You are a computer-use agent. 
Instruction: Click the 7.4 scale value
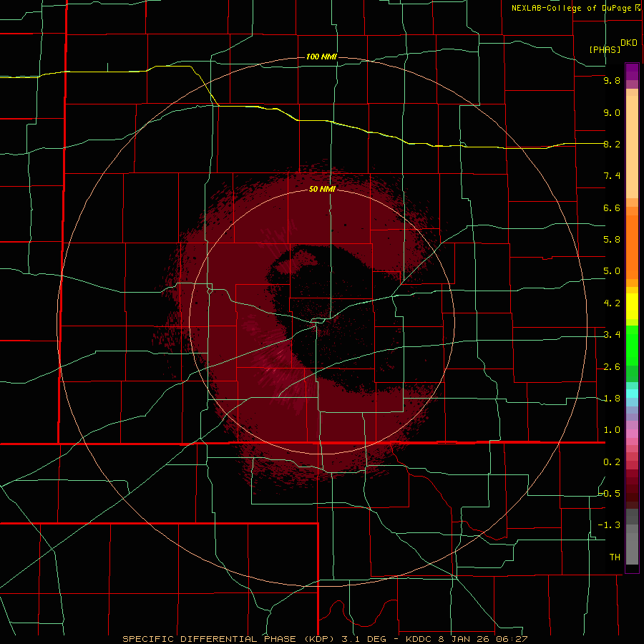tap(612, 176)
